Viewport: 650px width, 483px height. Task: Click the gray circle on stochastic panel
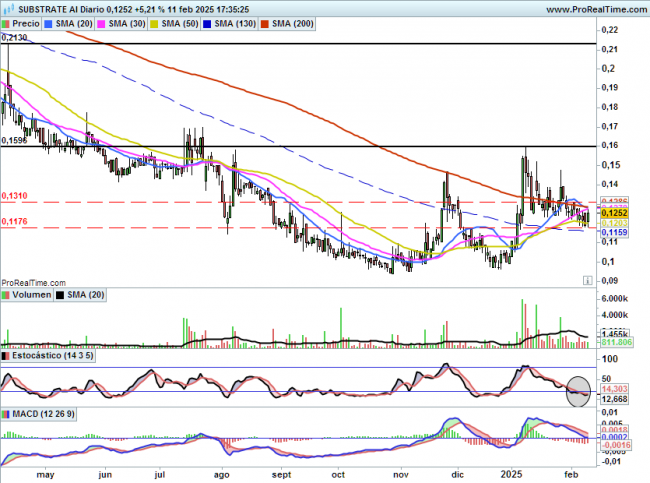tap(580, 390)
